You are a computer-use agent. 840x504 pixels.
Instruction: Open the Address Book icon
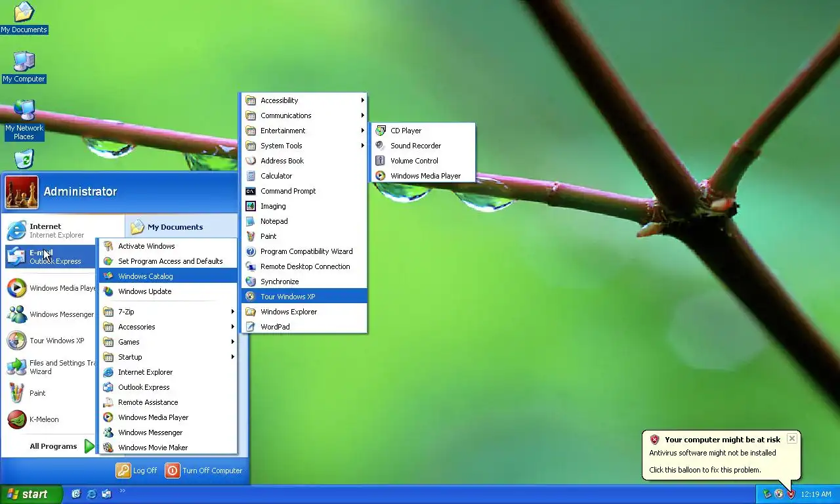pyautogui.click(x=250, y=161)
